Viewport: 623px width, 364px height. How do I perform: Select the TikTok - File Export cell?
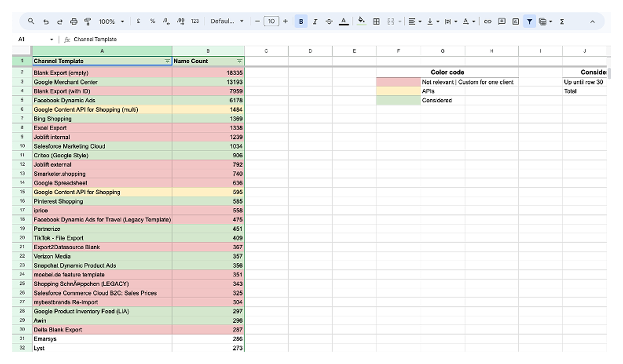click(102, 238)
